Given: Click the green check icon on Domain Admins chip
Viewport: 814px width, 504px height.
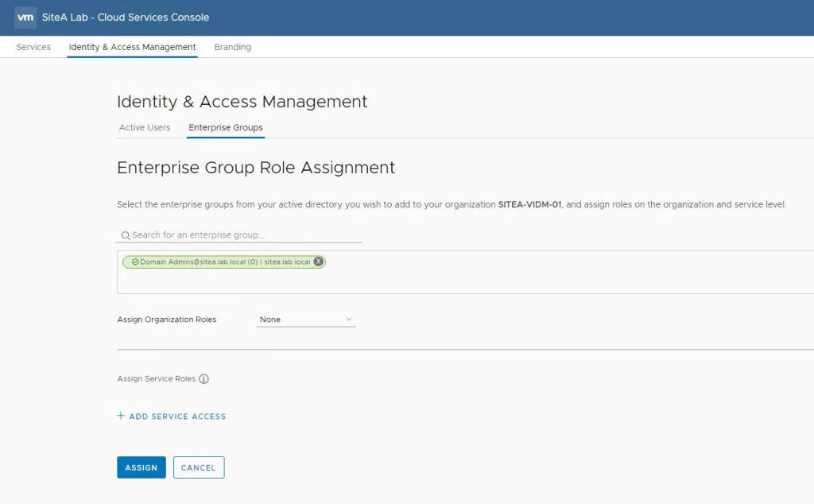Looking at the screenshot, I should click(x=135, y=262).
